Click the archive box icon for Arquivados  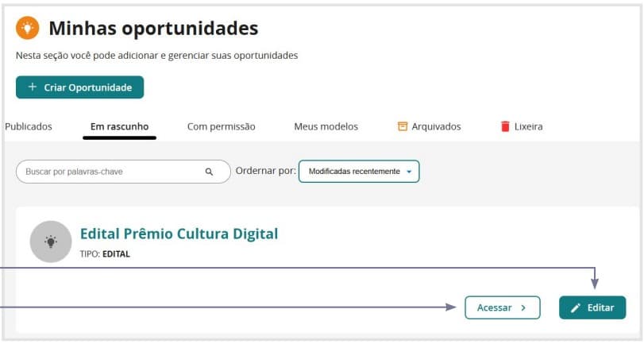coord(403,126)
